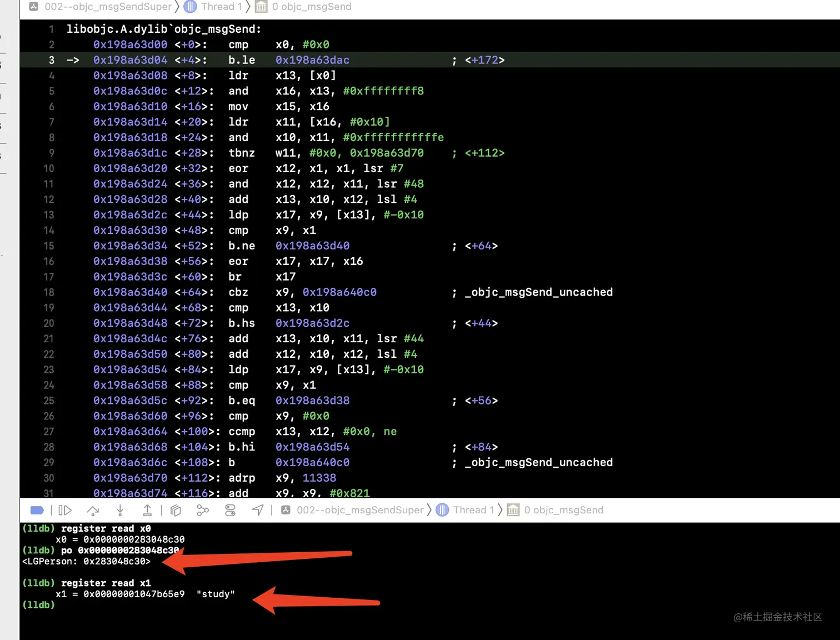Click address 0x198a63d04 on the highlighted line
Screen dimensions: 840x640
(x=130, y=60)
